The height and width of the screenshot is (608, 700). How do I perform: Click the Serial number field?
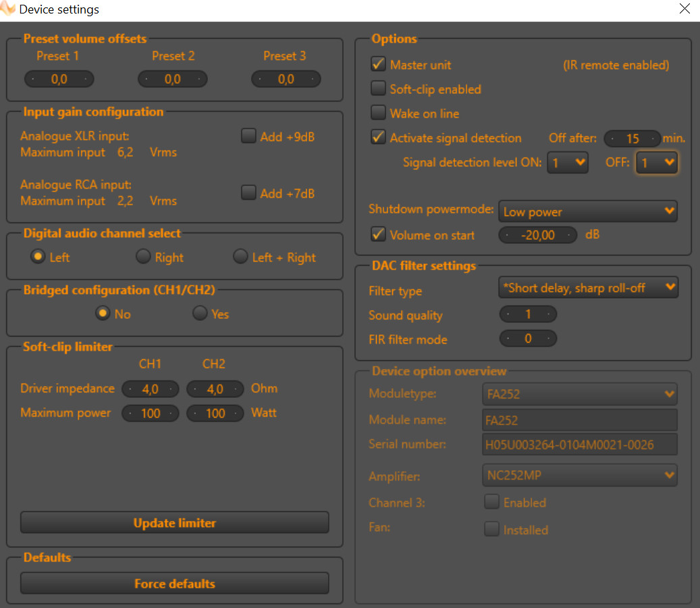[x=579, y=445]
